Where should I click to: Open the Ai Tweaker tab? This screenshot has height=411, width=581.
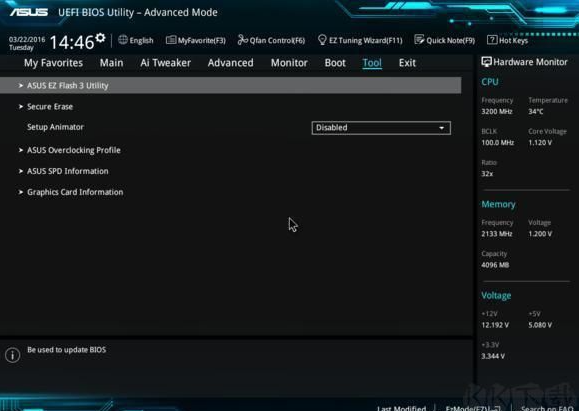165,63
